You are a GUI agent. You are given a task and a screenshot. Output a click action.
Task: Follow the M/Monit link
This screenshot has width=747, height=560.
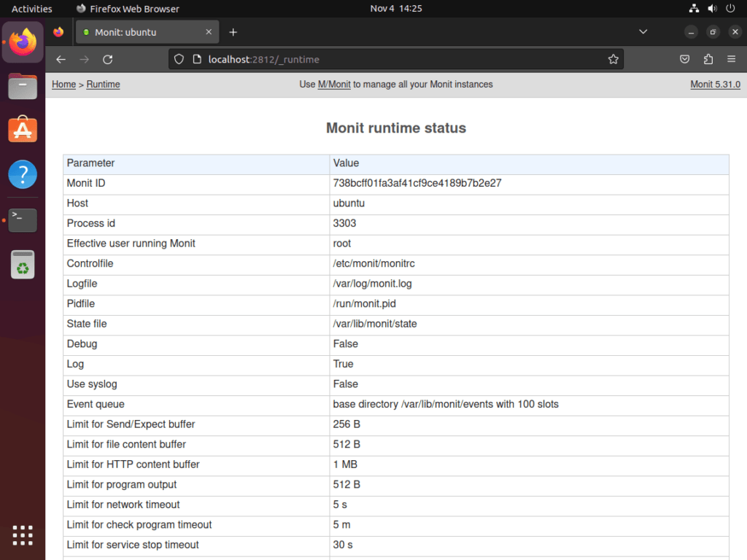tap(333, 84)
